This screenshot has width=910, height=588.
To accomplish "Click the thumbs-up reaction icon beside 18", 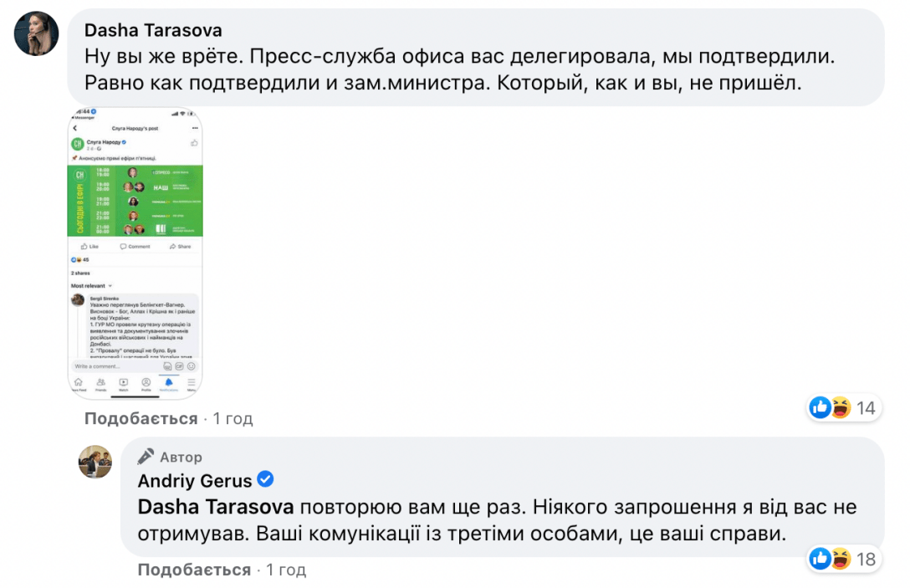I will 821,558.
